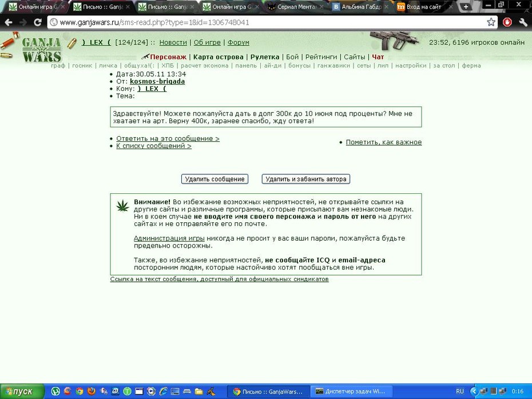Open the настройки shortcut link
The height and width of the screenshot is (399, 532).
411,65
